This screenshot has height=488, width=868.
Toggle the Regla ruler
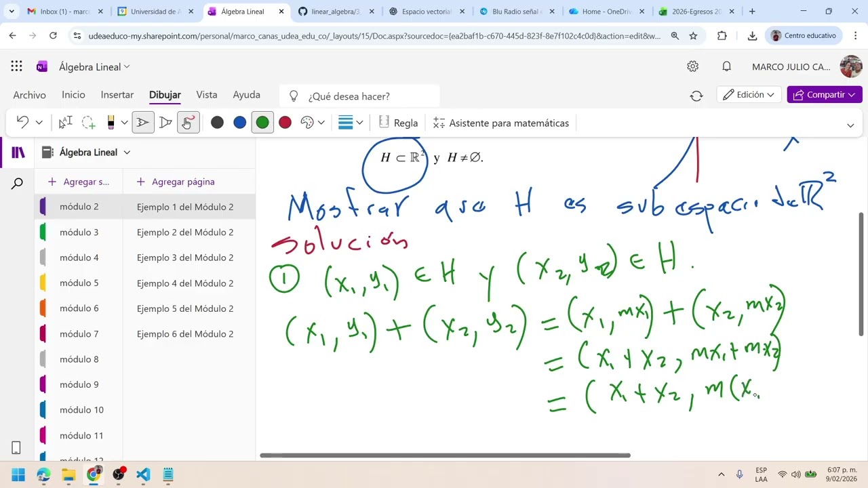coord(398,123)
